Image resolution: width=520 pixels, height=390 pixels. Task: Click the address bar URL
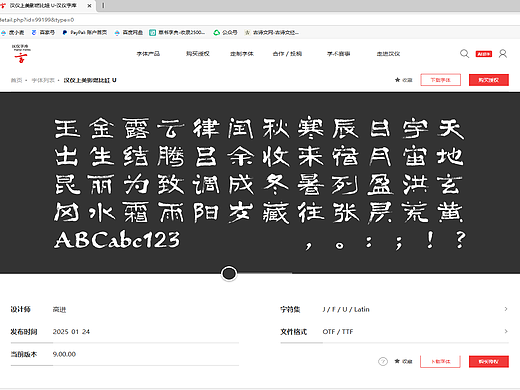point(37,20)
